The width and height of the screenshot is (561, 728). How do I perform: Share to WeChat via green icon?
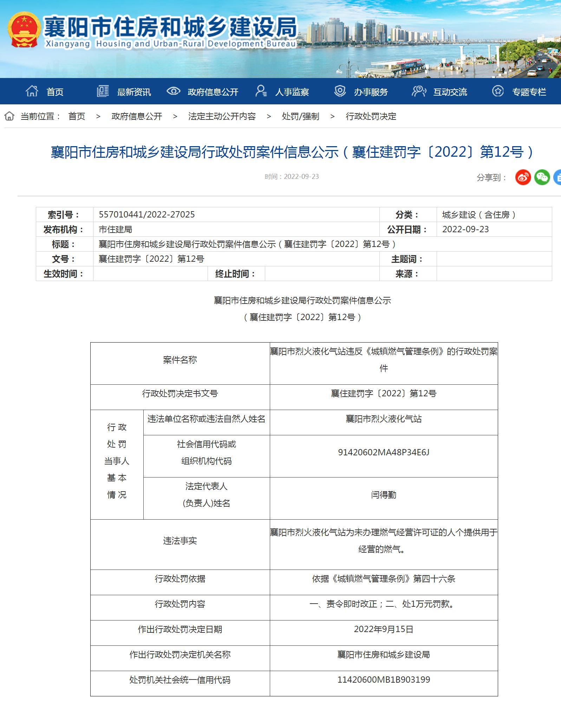[542, 177]
